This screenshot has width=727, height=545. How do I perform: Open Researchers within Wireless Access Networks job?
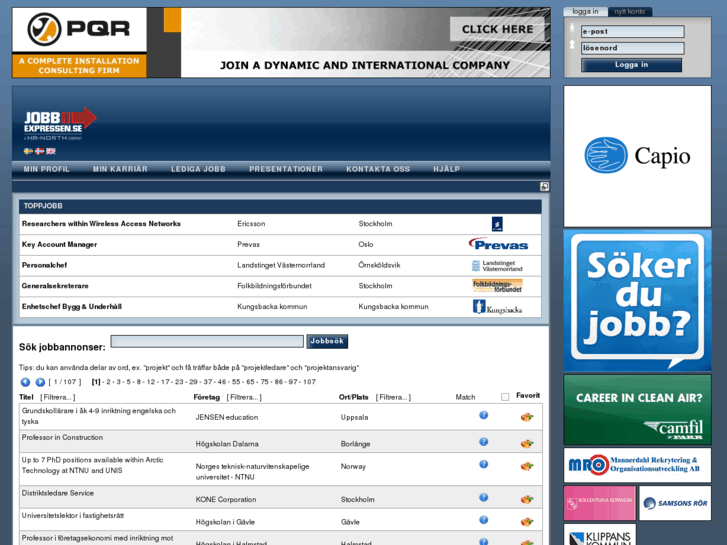101,224
